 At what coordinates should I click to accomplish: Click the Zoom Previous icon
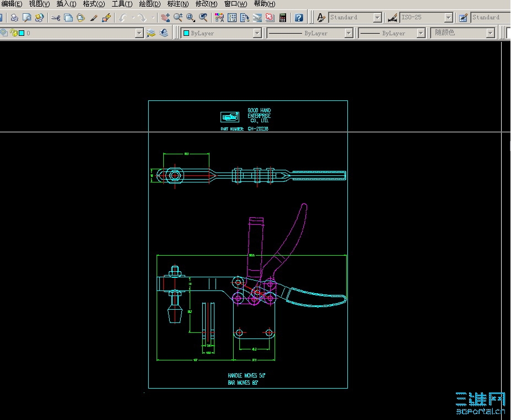coord(203,18)
